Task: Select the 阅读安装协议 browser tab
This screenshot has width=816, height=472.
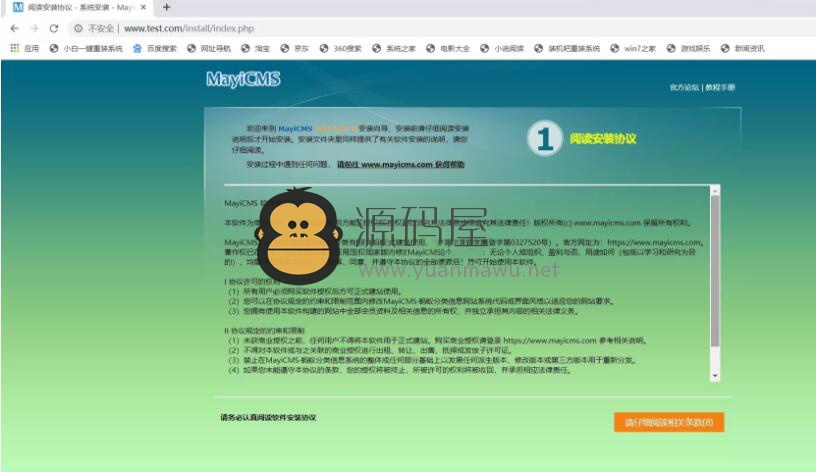Action: pos(79,8)
